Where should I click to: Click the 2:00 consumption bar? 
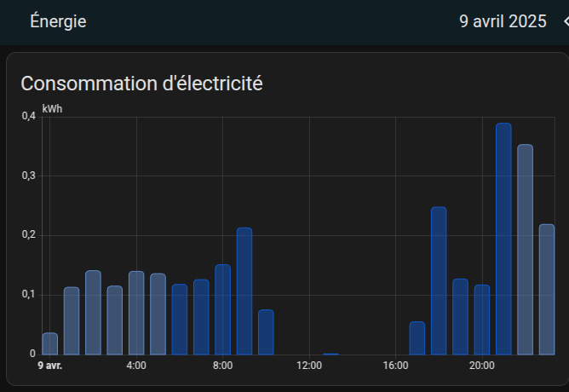point(93,313)
